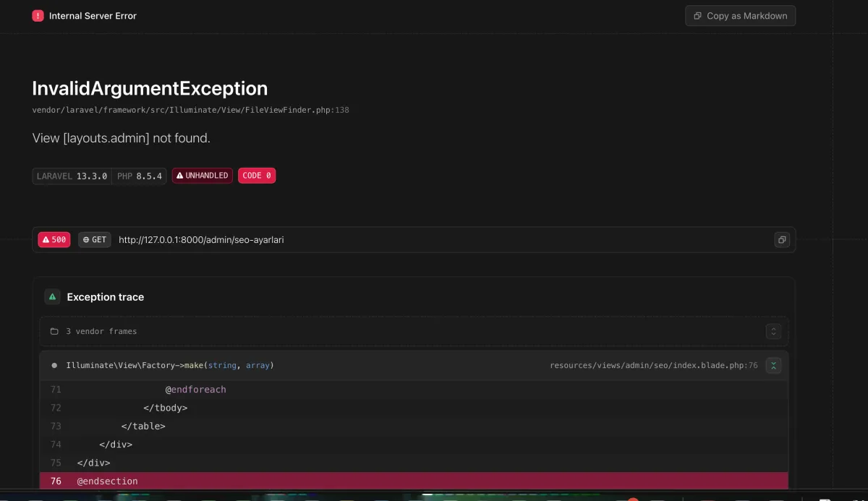Click the FileViewFinder.php:138 file path

pyautogui.click(x=191, y=110)
